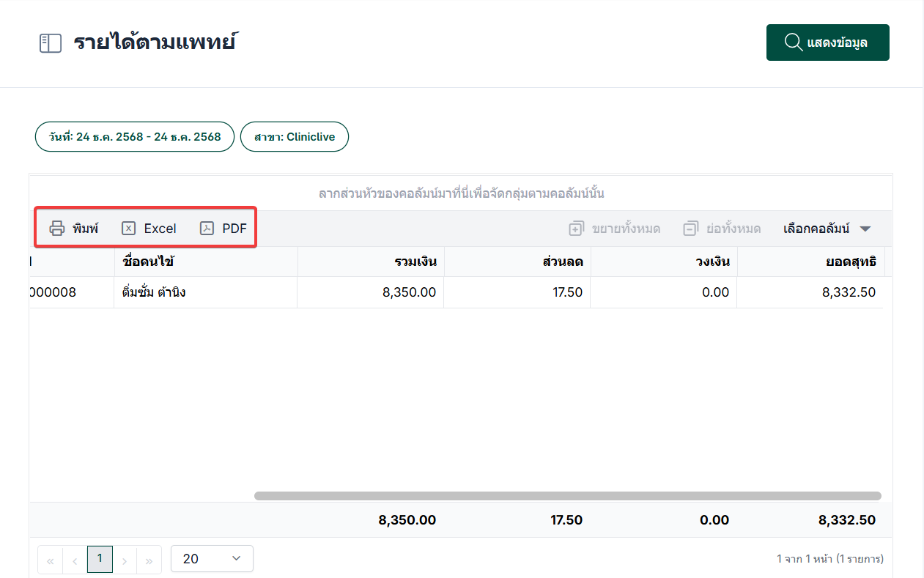Click the printer icon to print
Screen dimensions: 924x578
(57, 228)
